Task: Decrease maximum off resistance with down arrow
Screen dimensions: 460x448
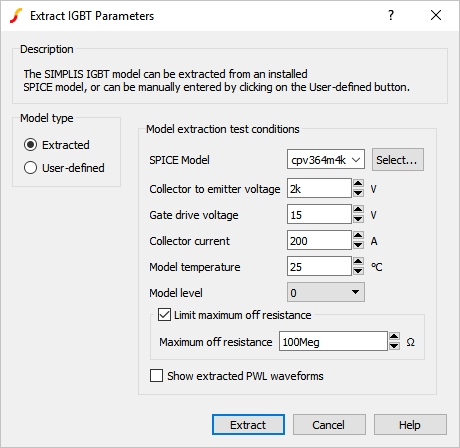Action: pos(394,346)
